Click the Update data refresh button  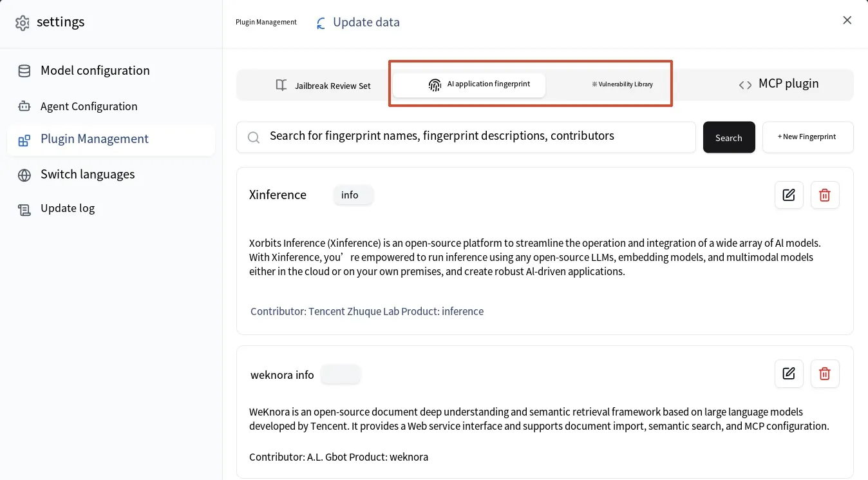[358, 23]
